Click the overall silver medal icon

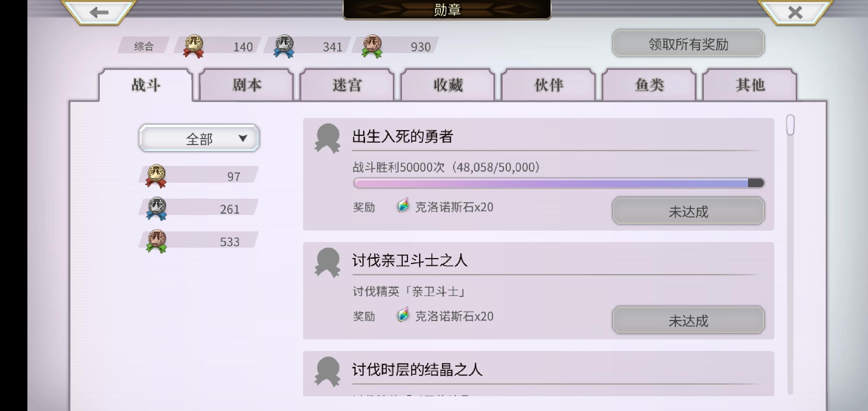coord(284,46)
